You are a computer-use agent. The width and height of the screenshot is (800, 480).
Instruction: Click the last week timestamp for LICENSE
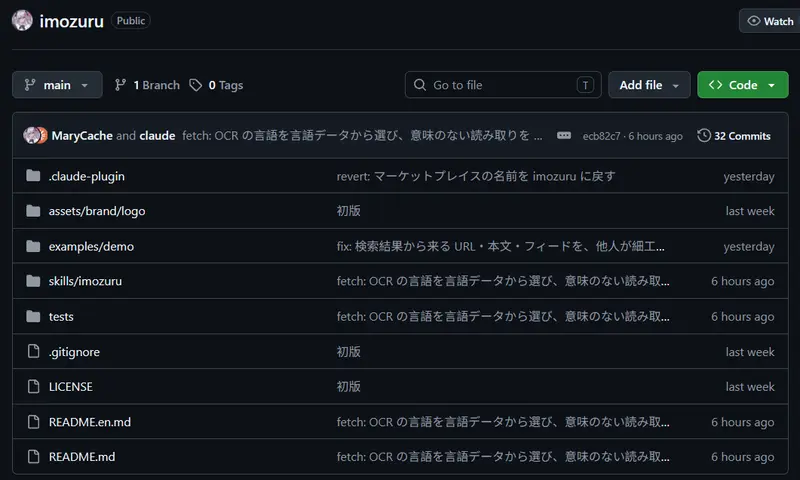[x=750, y=387]
